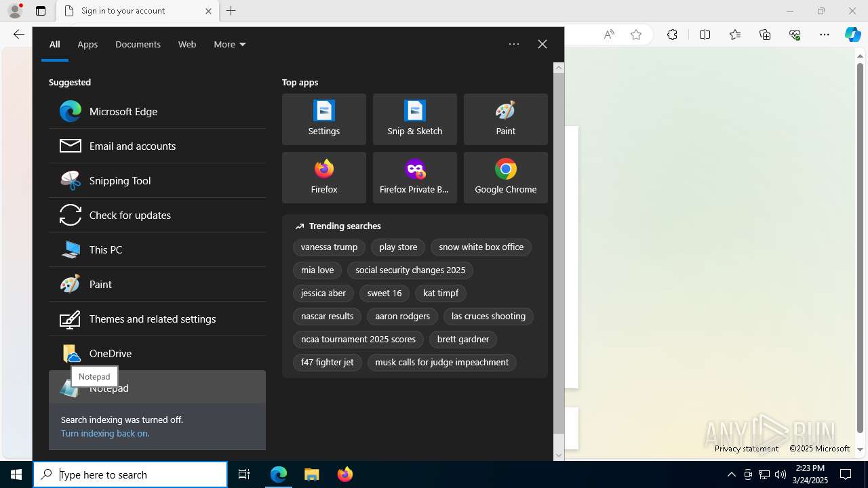The width and height of the screenshot is (868, 488).
Task: Launch Firefox Private Browsing tile
Action: (x=415, y=178)
